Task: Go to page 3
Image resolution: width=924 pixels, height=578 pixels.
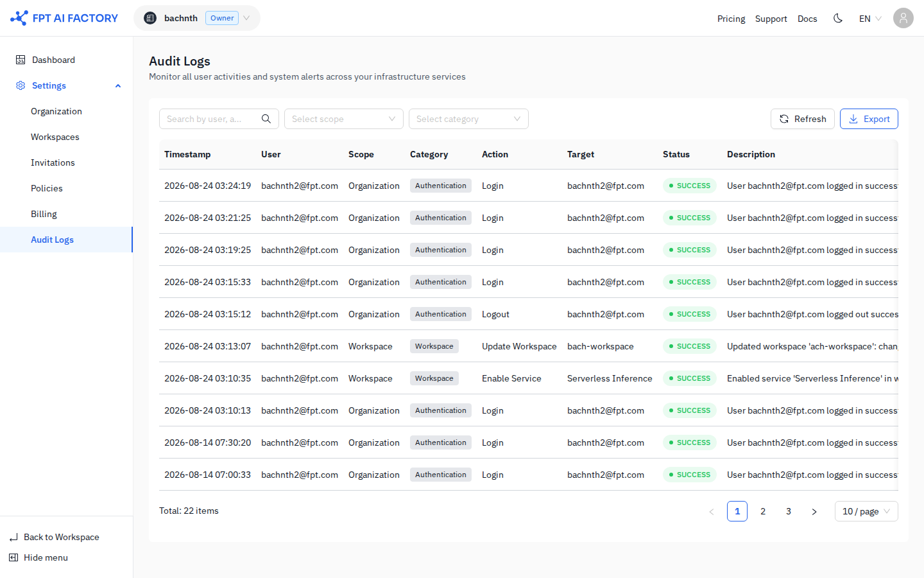Action: [x=789, y=511]
